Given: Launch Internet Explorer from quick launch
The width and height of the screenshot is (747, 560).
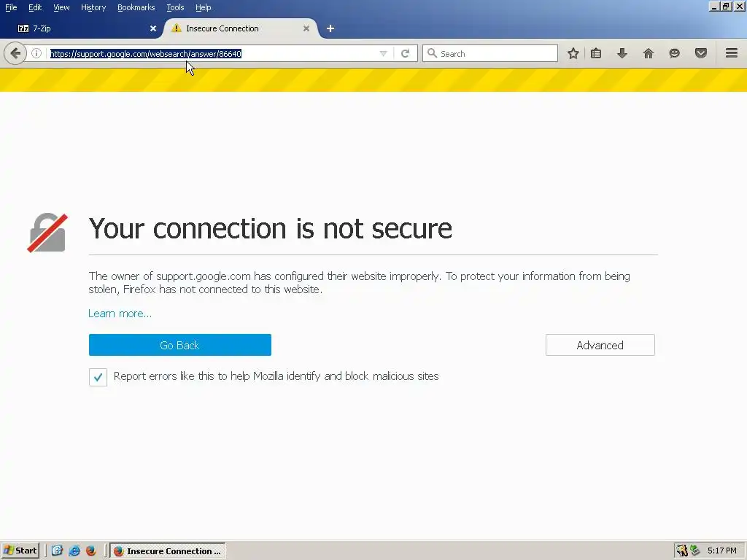Looking at the screenshot, I should coord(74,551).
